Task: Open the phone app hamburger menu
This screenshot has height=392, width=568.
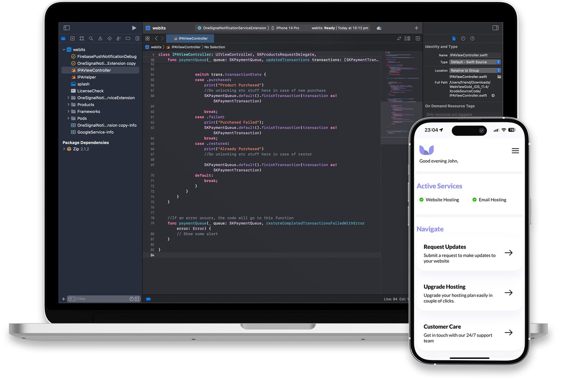Action: 515,151
